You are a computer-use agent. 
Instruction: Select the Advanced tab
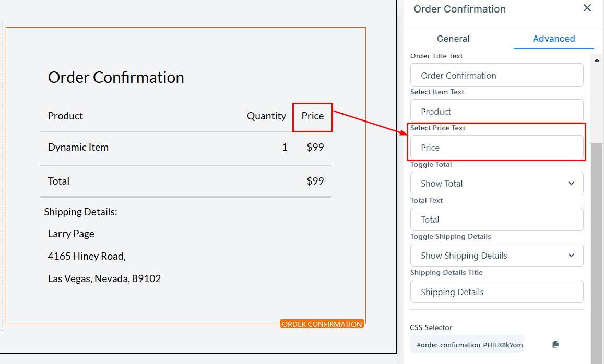[553, 39]
